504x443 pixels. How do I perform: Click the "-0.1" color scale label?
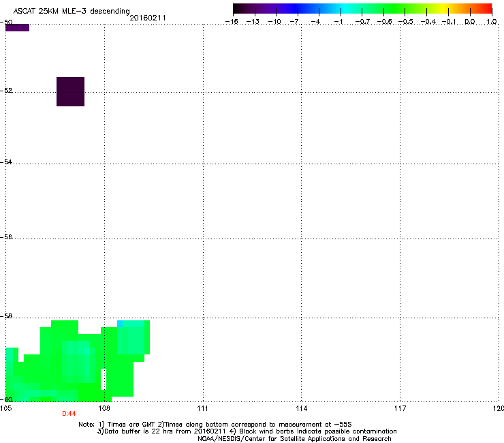pos(449,22)
